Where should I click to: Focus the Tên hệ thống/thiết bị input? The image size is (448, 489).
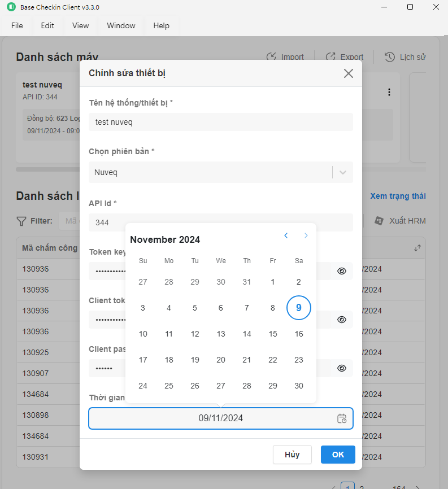(x=221, y=122)
